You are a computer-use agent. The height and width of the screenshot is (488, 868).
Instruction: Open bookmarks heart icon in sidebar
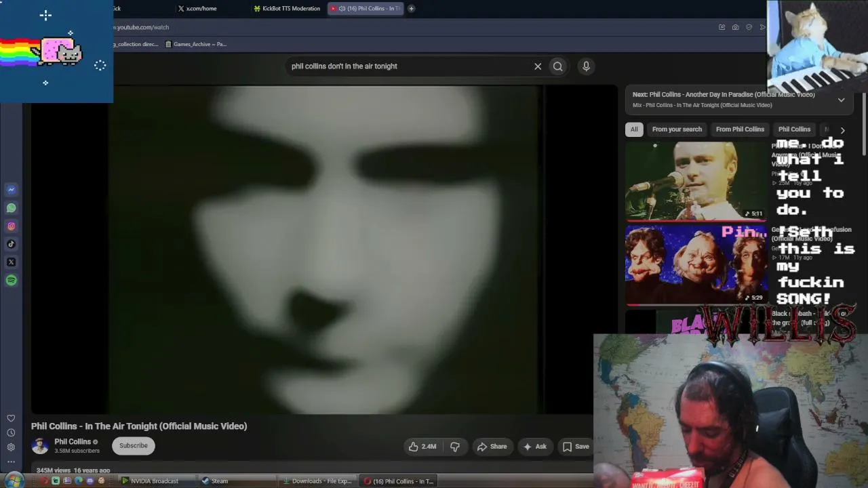pos(11,418)
